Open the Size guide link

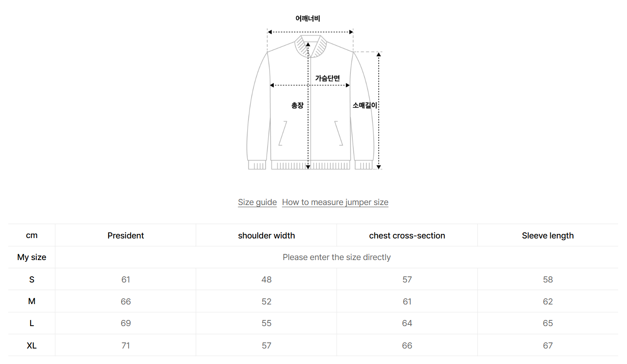coord(257,202)
